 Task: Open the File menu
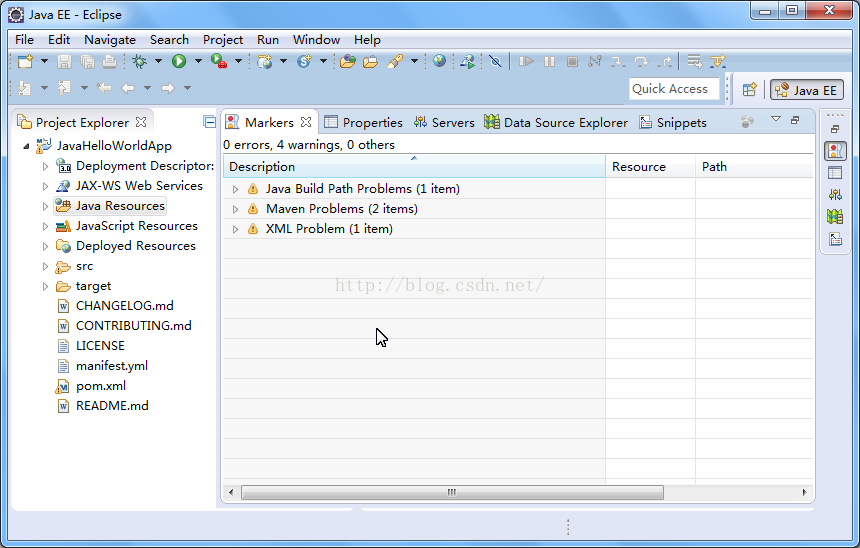24,39
